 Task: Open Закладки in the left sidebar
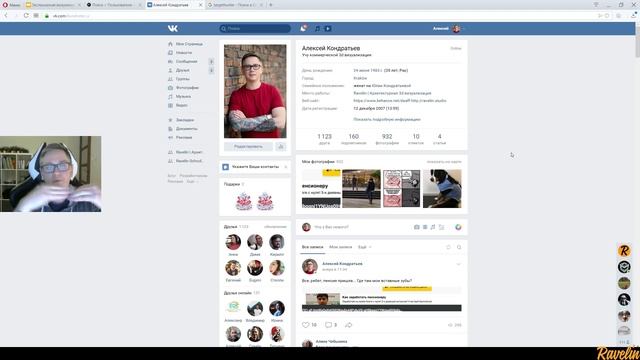pos(185,120)
